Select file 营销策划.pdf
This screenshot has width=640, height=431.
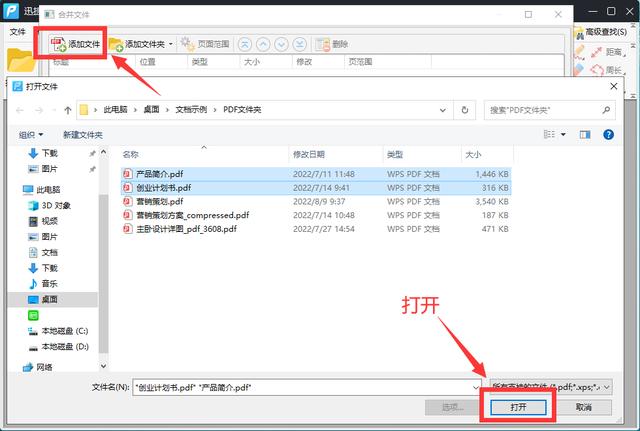pos(316,202)
